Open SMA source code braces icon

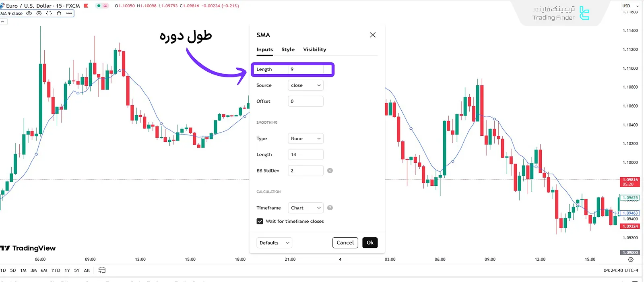[x=49, y=13]
